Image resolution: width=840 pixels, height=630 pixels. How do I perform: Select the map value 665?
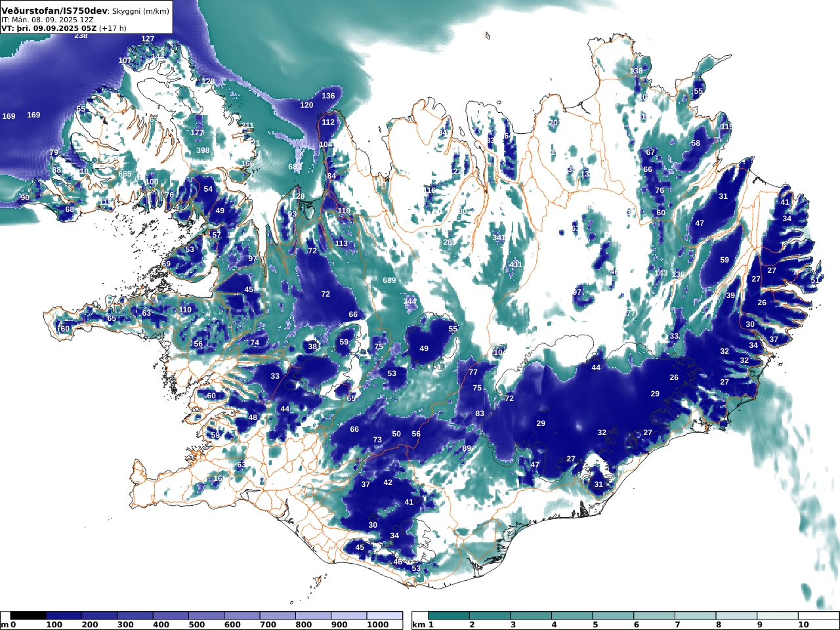click(x=125, y=174)
